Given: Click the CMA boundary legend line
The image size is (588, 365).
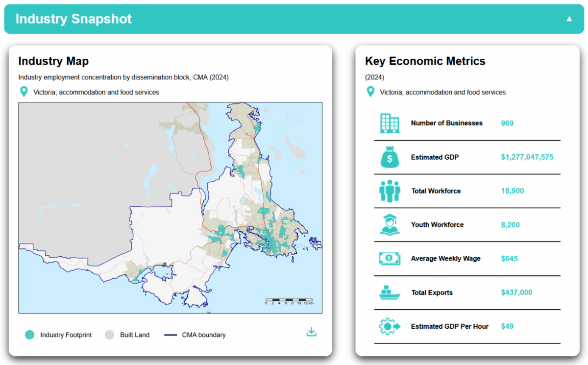Looking at the screenshot, I should pos(171,335).
